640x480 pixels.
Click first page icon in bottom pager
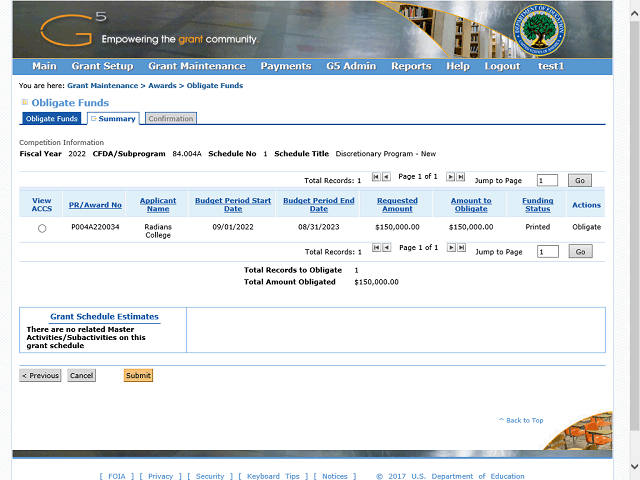(x=376, y=247)
